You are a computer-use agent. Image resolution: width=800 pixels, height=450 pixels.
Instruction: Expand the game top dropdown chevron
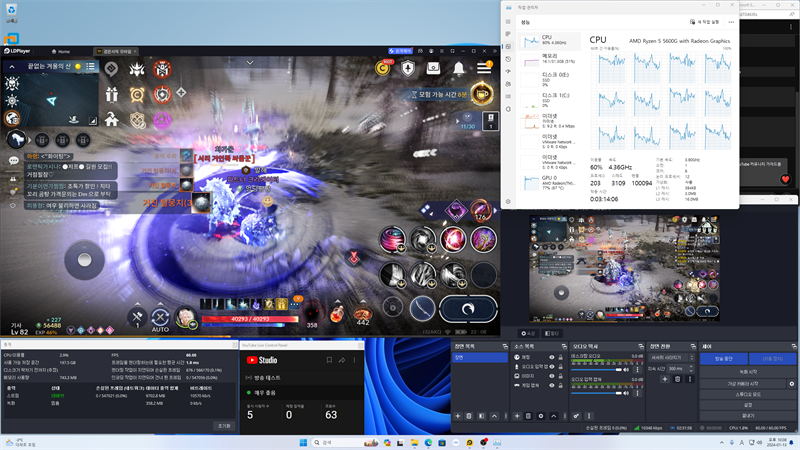click(250, 63)
